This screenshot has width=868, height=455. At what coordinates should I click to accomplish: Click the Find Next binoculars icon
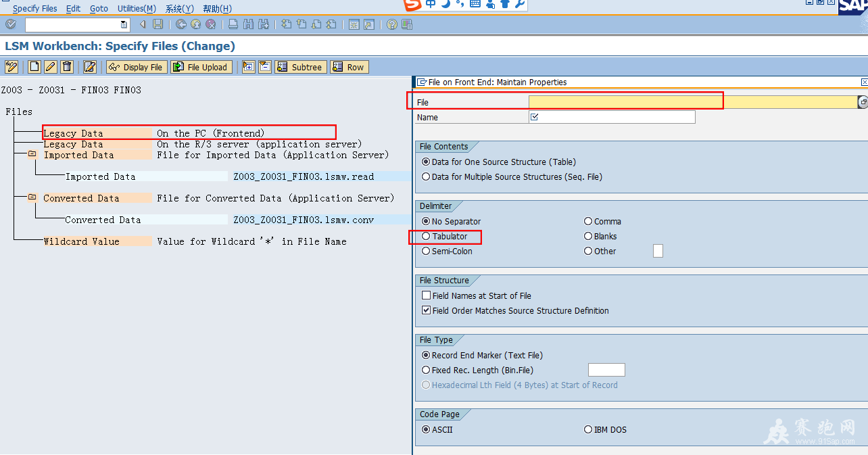(x=263, y=24)
